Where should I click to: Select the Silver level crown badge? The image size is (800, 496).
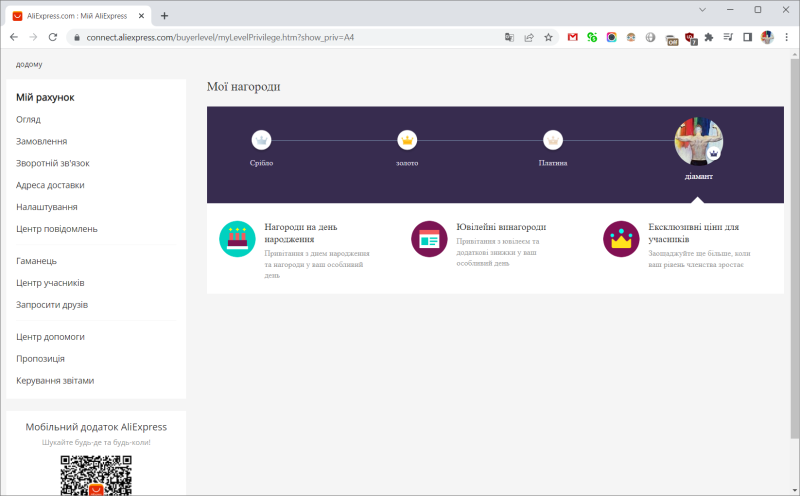tap(261, 139)
